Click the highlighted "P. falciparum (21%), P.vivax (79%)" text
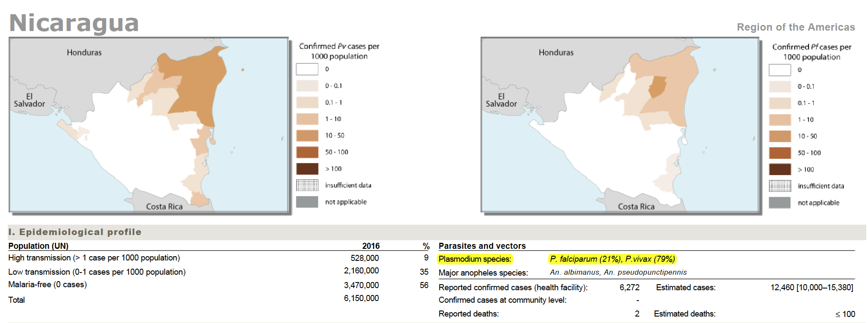 612,259
